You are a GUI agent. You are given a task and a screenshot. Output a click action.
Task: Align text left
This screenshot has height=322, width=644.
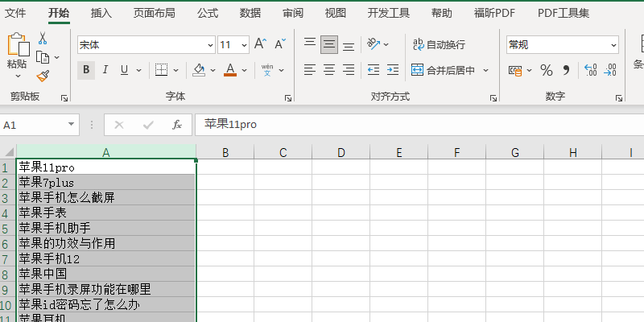[x=310, y=70]
